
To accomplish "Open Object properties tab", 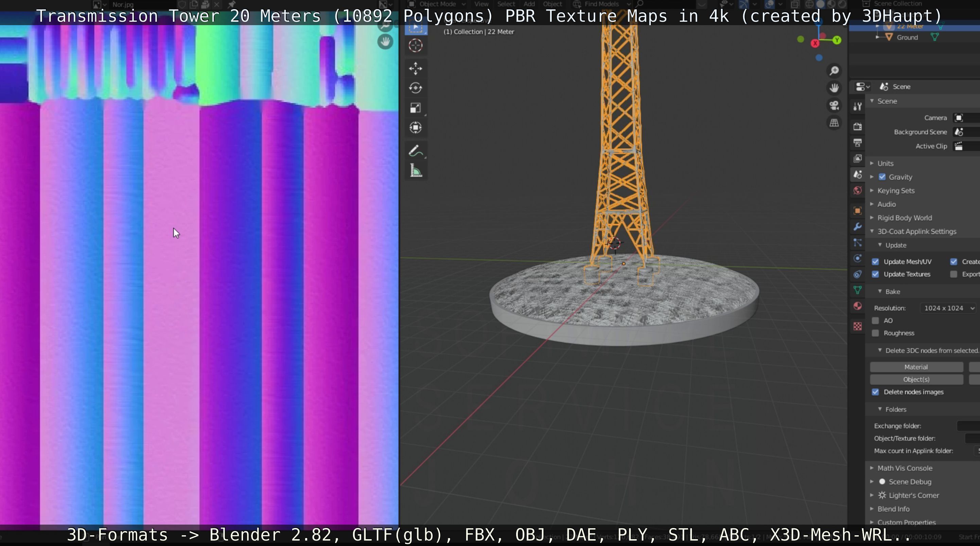I will [858, 211].
